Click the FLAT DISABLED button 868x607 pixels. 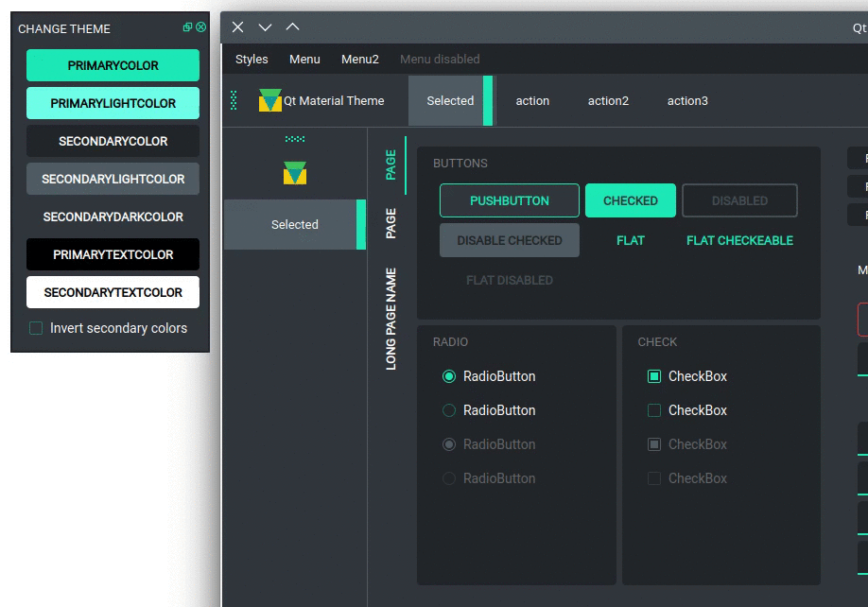click(510, 280)
